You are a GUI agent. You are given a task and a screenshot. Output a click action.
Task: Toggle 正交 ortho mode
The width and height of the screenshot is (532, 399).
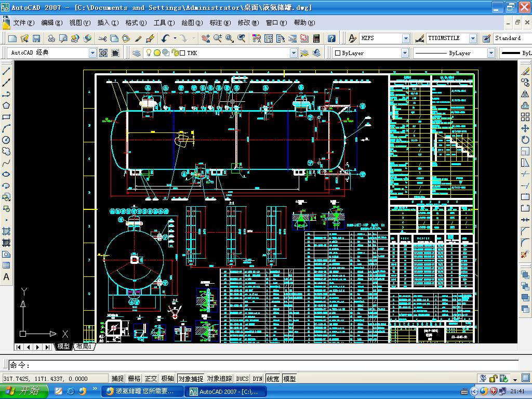151,379
